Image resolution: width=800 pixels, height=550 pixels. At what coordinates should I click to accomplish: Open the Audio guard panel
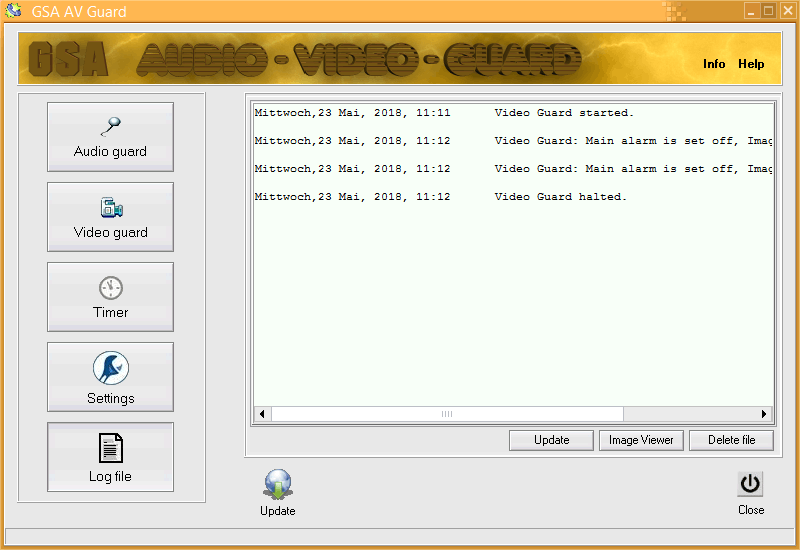click(110, 137)
